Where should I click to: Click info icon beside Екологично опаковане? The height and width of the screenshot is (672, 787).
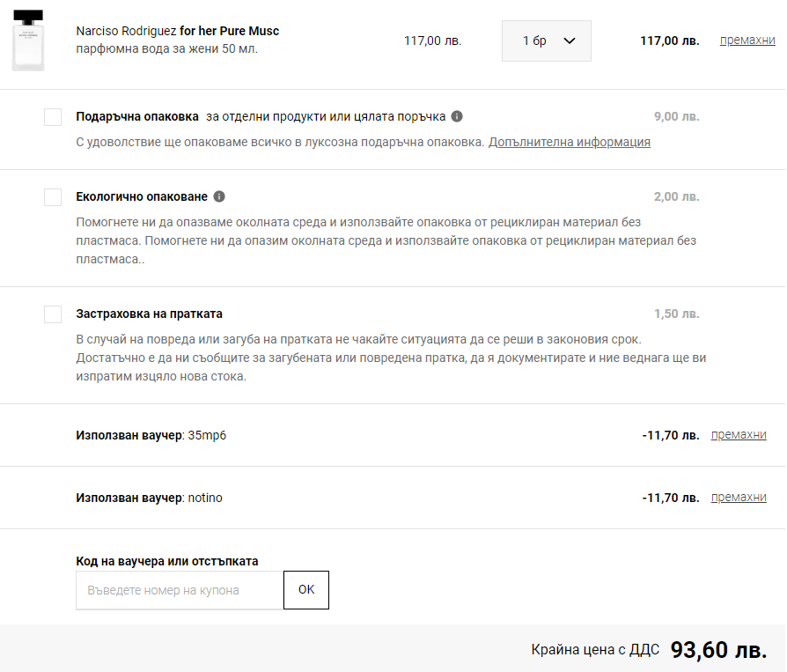tap(219, 196)
